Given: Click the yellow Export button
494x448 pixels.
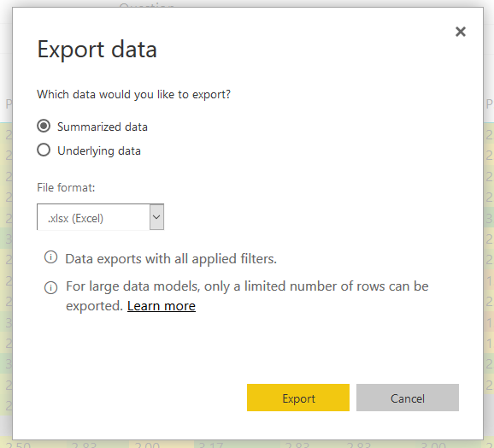Looking at the screenshot, I should [x=298, y=398].
